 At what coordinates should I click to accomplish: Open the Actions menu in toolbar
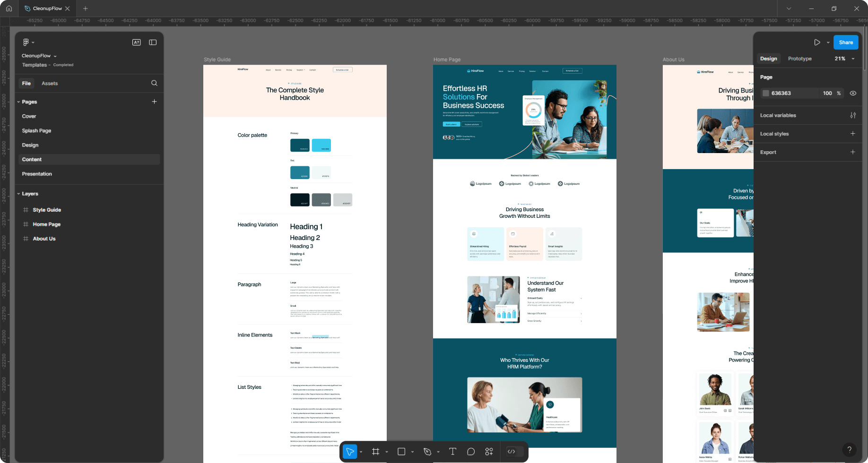click(x=489, y=451)
